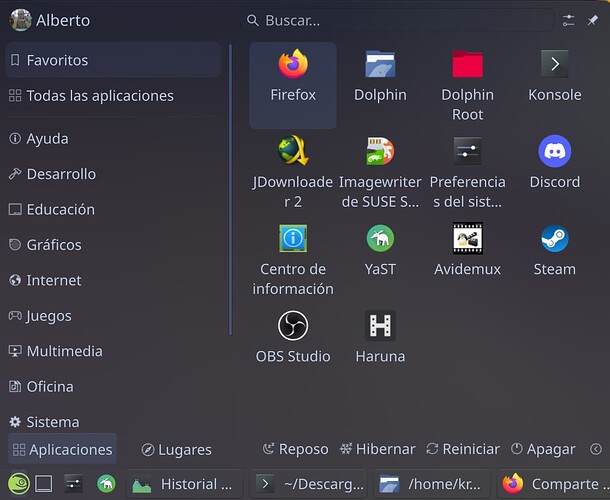Open Dolphin file manager

pyautogui.click(x=380, y=76)
